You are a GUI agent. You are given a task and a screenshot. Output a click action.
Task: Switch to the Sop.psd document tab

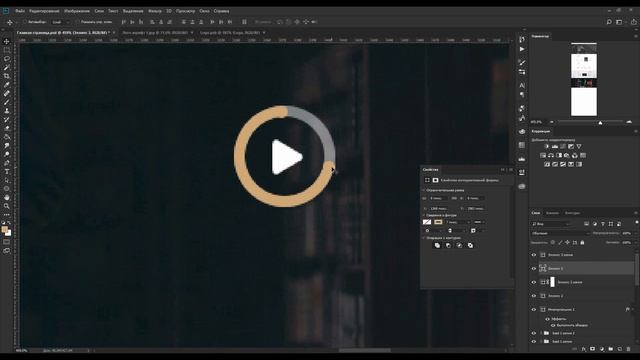point(230,33)
